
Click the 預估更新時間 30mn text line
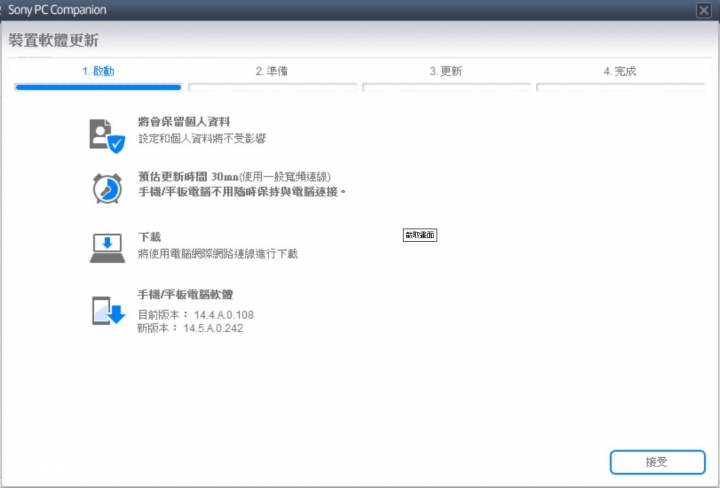coord(234,176)
